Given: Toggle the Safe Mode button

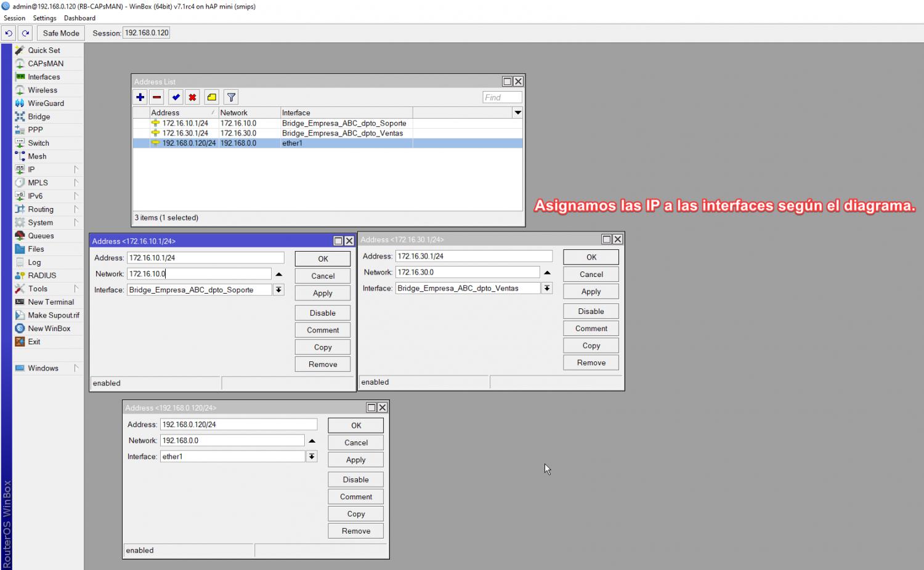Looking at the screenshot, I should coord(61,33).
